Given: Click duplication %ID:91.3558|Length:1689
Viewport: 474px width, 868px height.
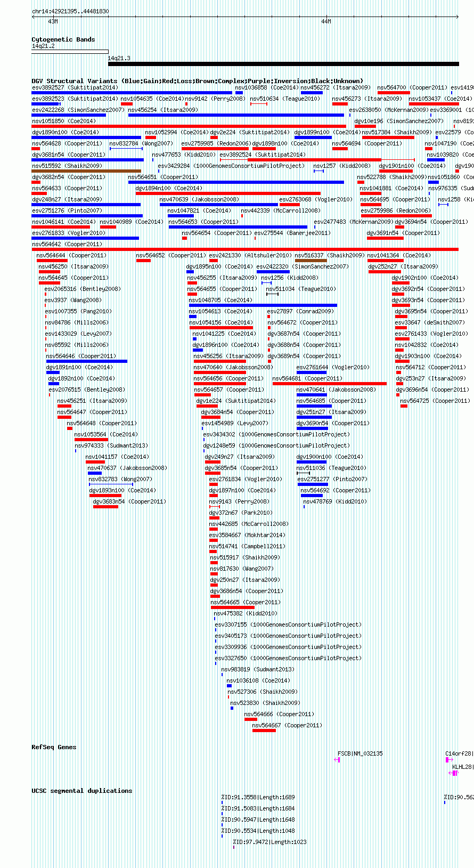Looking at the screenshot, I should point(258,797).
